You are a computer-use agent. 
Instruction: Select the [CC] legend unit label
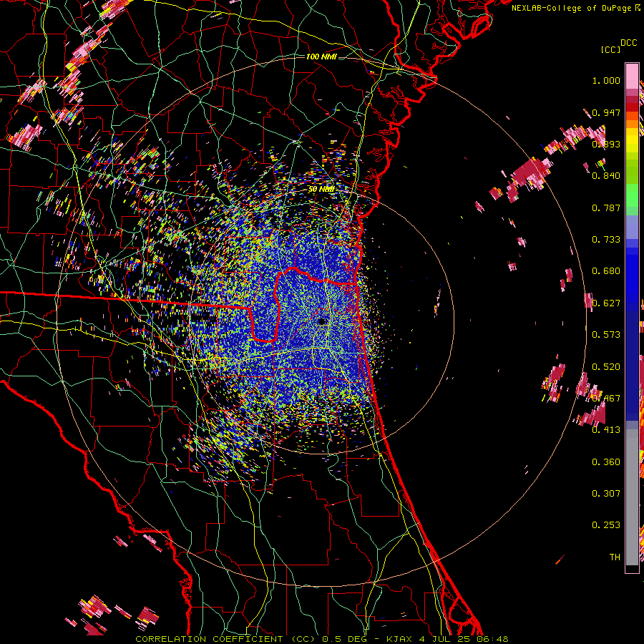coord(610,49)
